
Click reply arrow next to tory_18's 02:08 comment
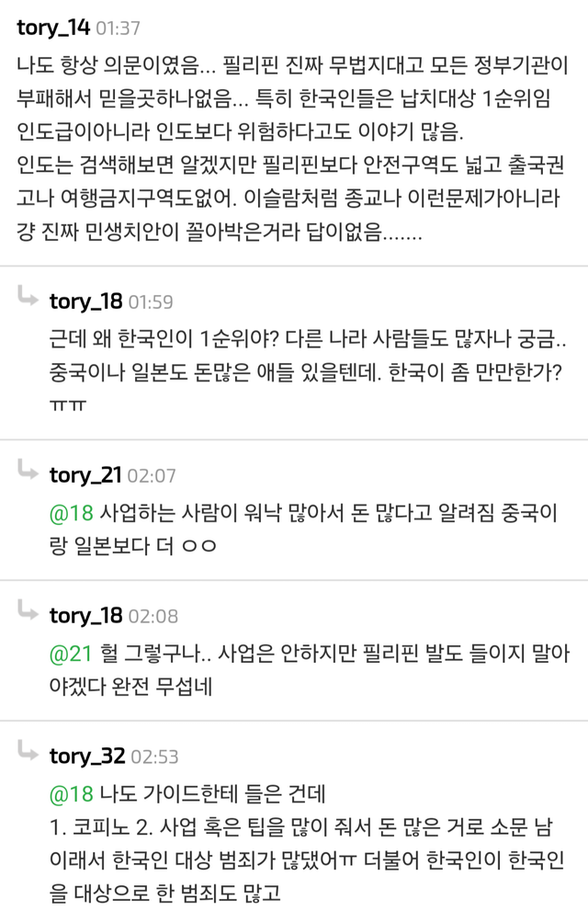[26, 611]
